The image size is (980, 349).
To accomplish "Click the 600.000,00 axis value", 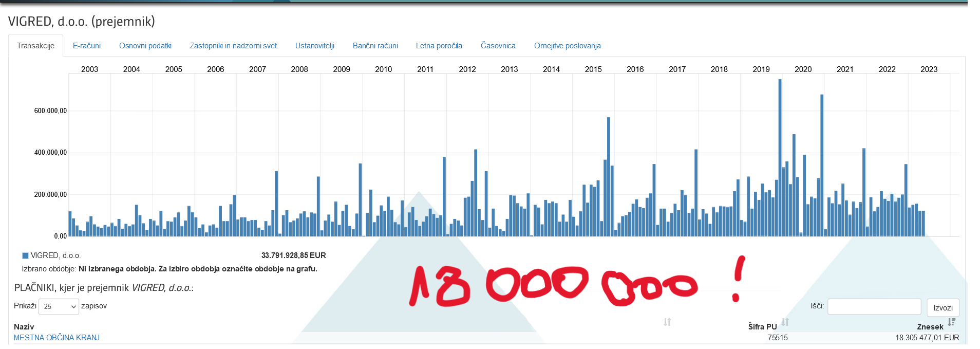I will click(50, 111).
